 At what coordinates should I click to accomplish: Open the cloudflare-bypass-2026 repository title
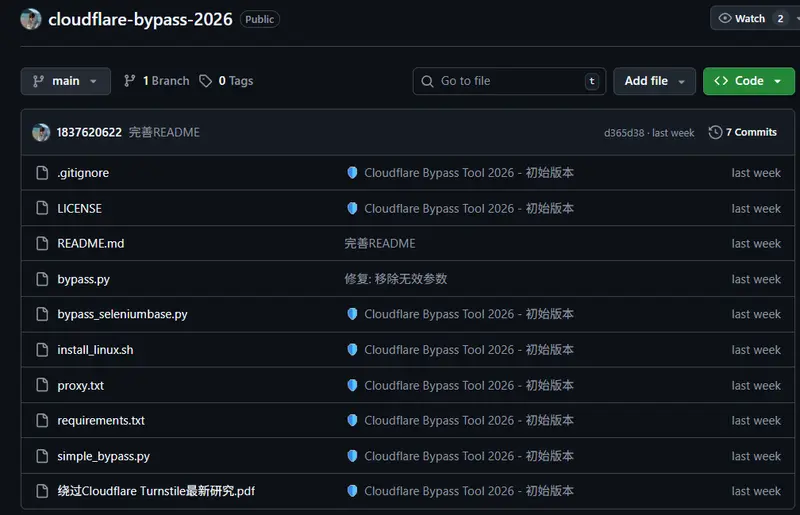click(140, 19)
